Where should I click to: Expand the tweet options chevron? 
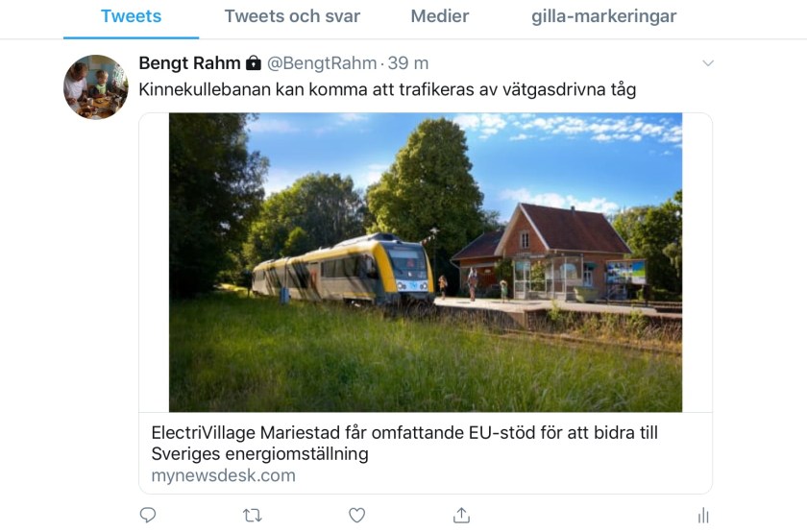[x=708, y=63]
